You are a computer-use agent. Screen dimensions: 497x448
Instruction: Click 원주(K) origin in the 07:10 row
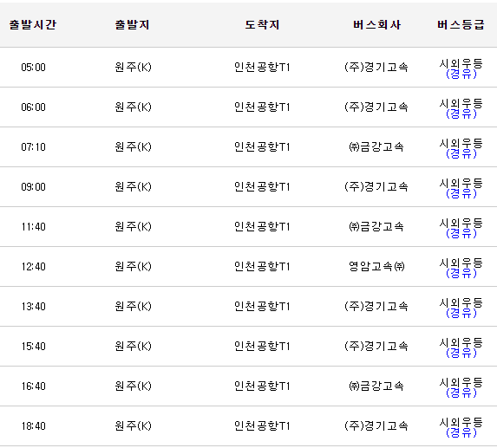tap(133, 147)
